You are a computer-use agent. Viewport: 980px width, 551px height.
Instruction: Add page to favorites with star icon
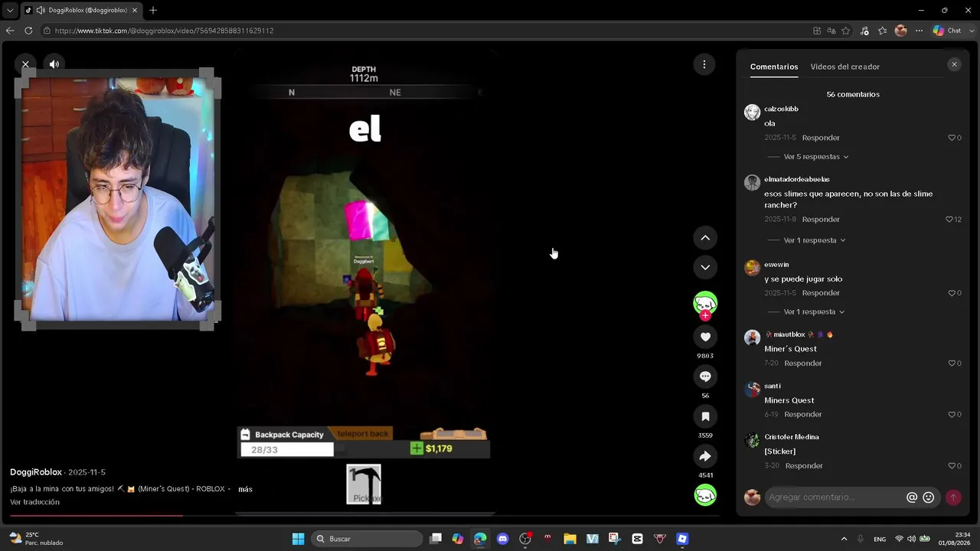(x=846, y=31)
